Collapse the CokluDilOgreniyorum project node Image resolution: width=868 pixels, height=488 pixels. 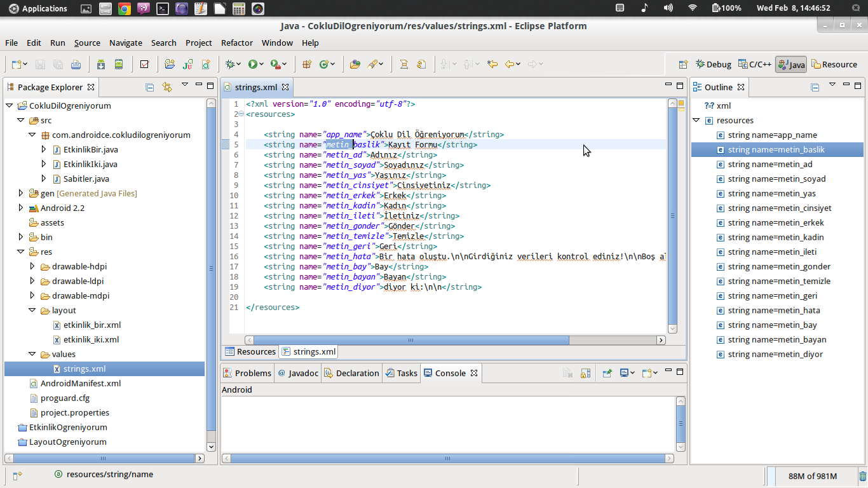9,105
